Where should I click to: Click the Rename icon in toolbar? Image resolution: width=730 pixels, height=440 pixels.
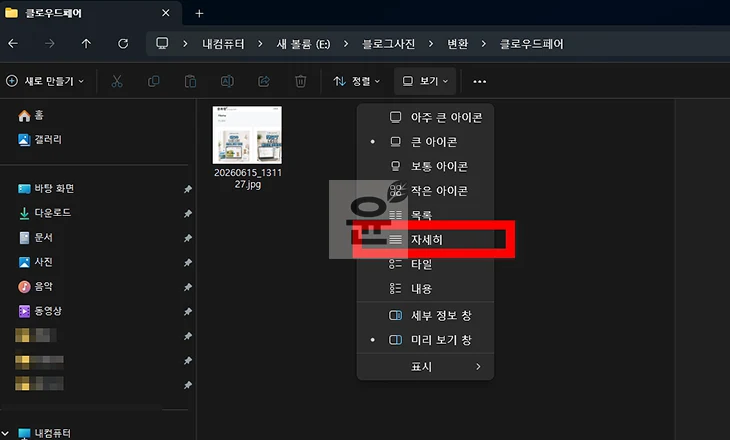pos(227,81)
